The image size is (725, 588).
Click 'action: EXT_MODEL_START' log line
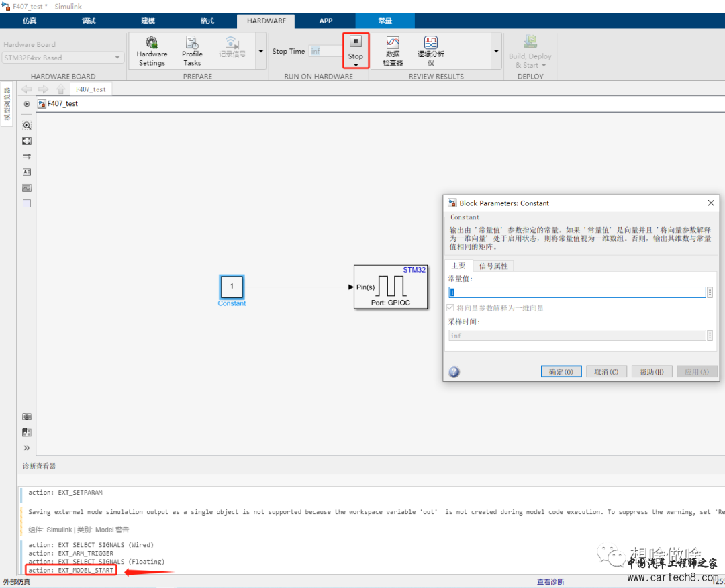click(x=70, y=570)
